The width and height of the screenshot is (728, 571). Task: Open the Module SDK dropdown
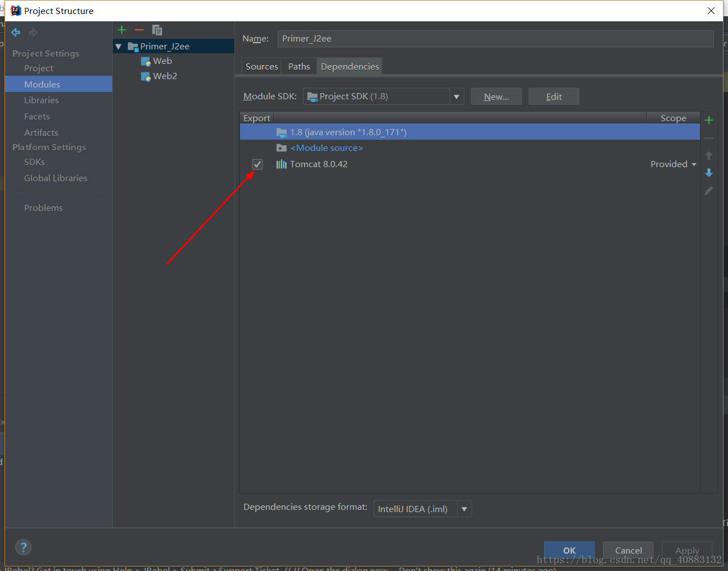pos(457,96)
